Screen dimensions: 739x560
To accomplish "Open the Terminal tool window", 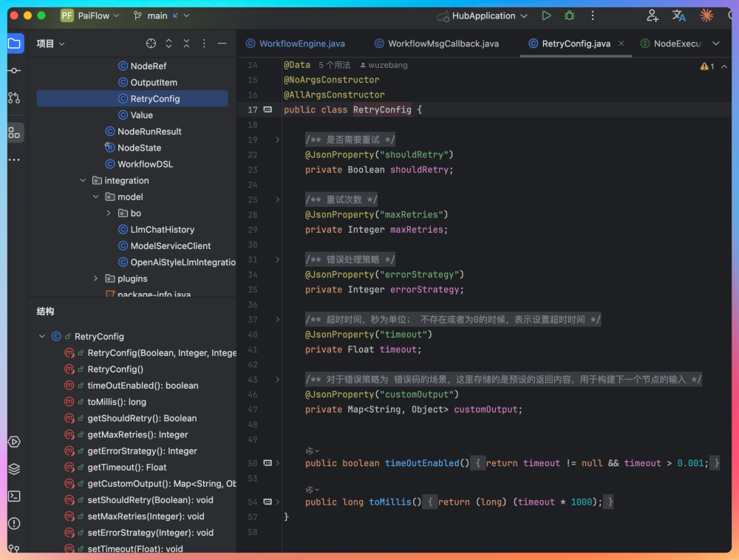I will pyautogui.click(x=14, y=496).
